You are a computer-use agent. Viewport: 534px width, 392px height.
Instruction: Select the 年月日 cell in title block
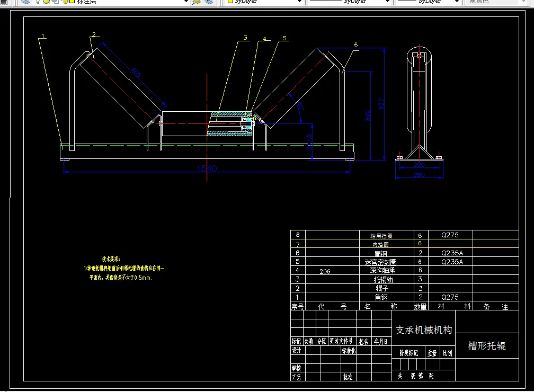point(381,341)
